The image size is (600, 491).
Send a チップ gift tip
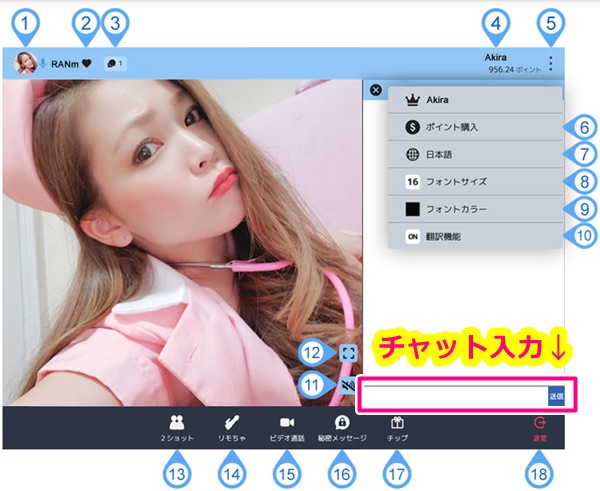[x=397, y=428]
